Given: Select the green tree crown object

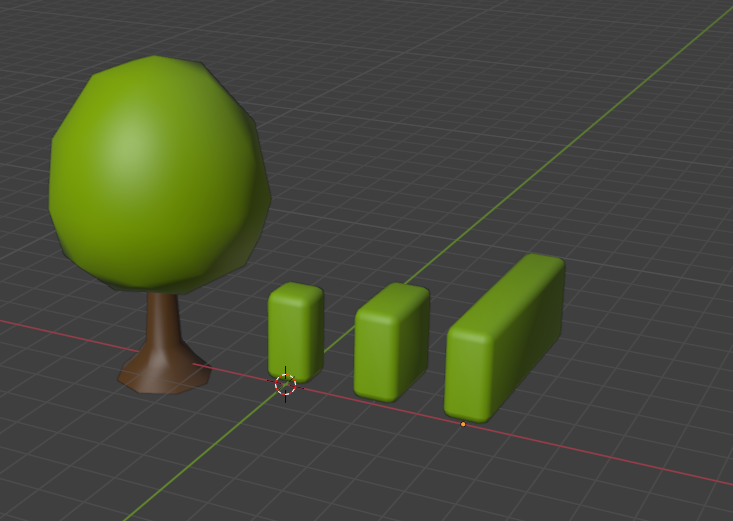Looking at the screenshot, I should tap(160, 174).
